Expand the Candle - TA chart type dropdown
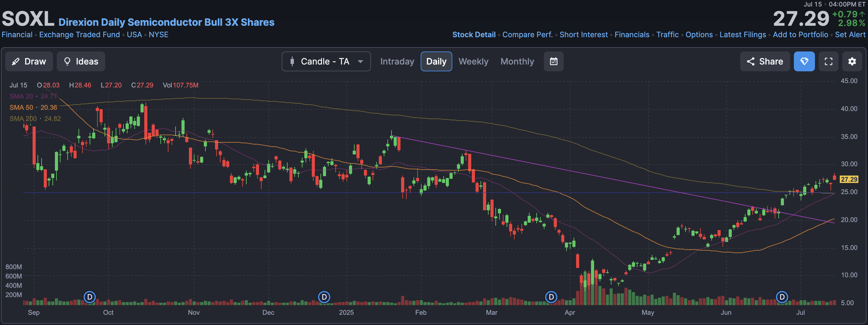 326,61
